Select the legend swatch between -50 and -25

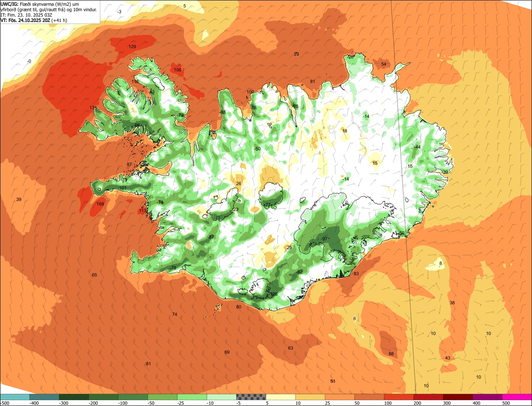pyautogui.click(x=163, y=397)
